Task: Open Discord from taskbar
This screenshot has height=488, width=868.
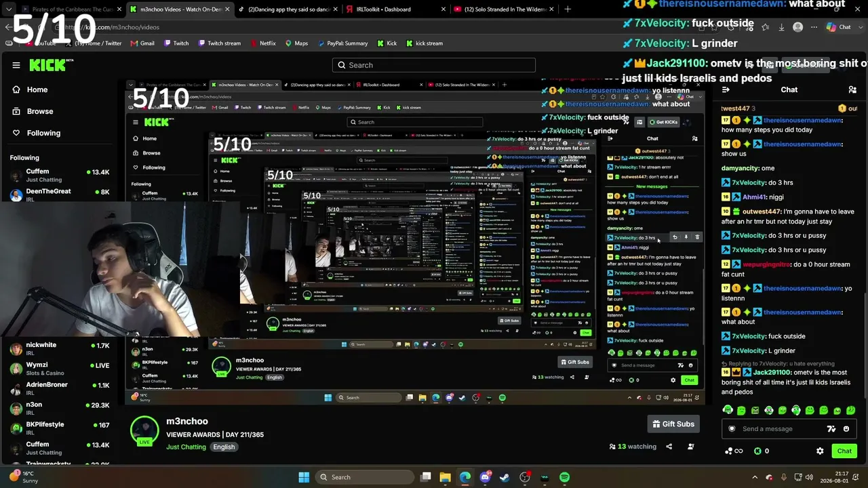Action: (485, 477)
